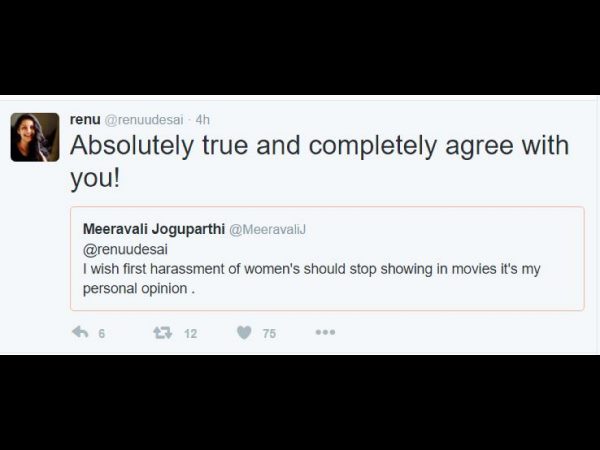Click the like count '75'
600x450 pixels.
[269, 334]
